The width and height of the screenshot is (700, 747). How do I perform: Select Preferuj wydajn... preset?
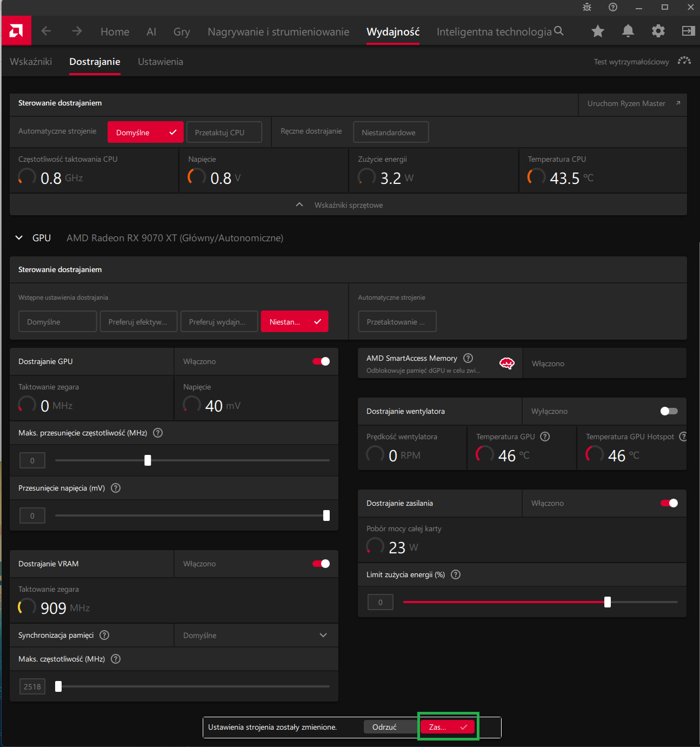(219, 321)
